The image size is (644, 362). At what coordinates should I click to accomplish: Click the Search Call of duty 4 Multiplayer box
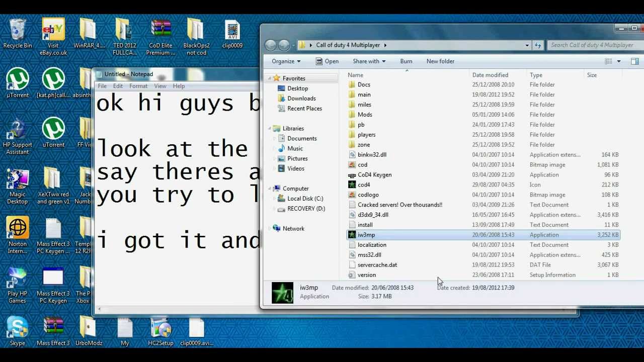pyautogui.click(x=595, y=45)
